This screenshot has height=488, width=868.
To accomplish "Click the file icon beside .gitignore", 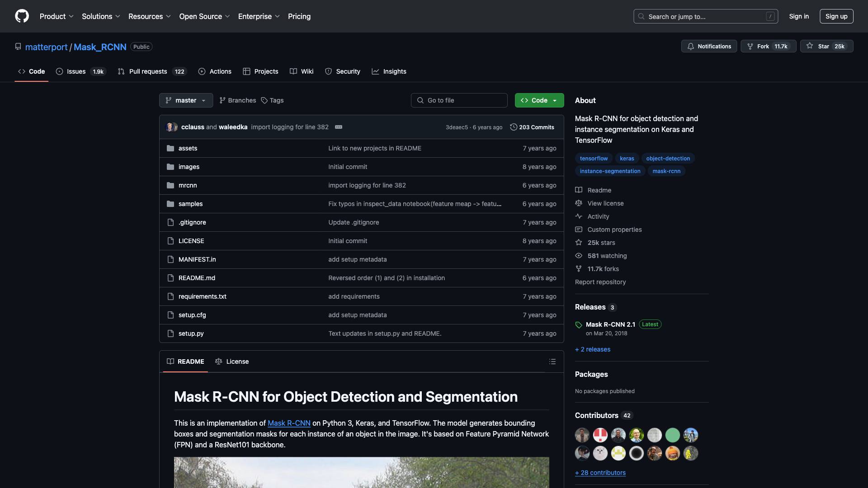I will [170, 222].
